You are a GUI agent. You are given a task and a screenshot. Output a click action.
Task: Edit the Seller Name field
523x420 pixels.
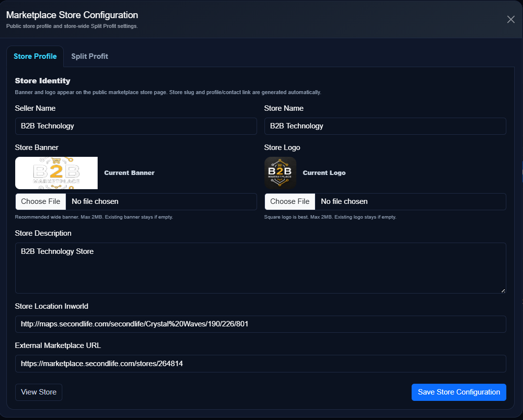coord(136,126)
